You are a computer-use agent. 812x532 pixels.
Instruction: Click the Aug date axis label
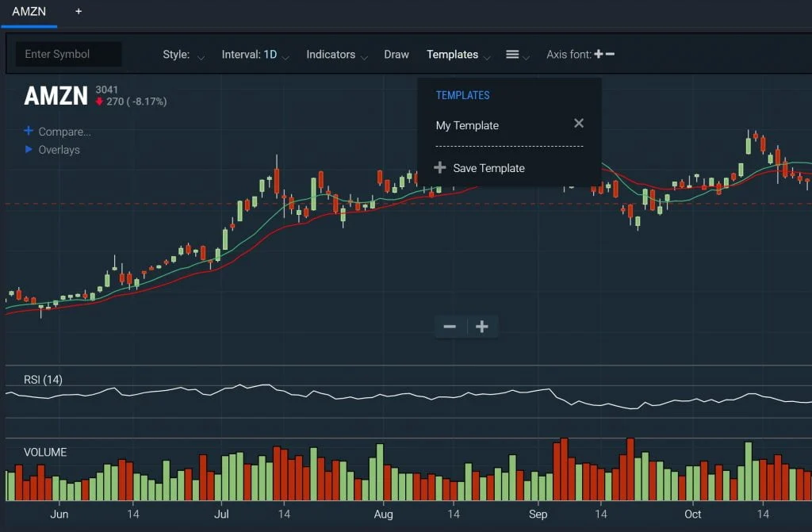click(383, 515)
